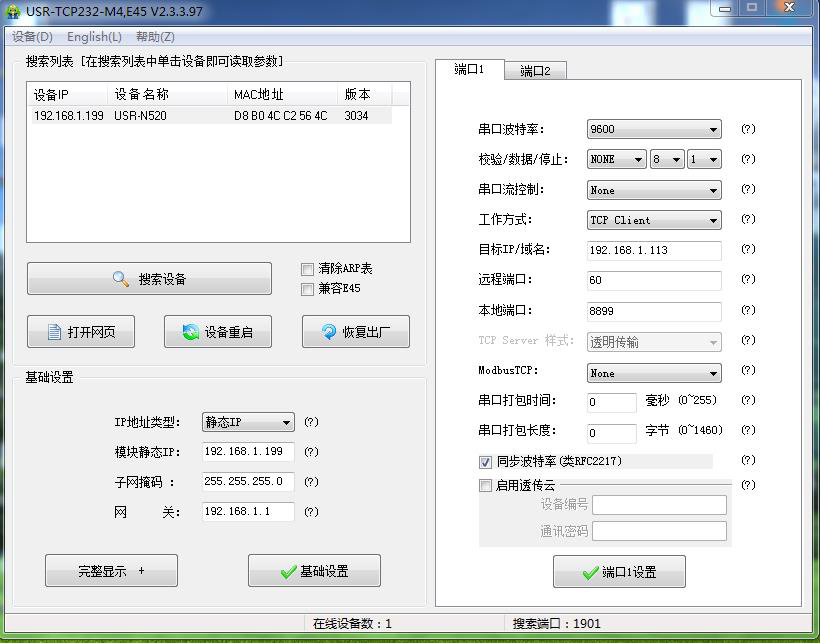Click the 完整显示 + button
Viewport: 820px width, 643px height.
(111, 571)
